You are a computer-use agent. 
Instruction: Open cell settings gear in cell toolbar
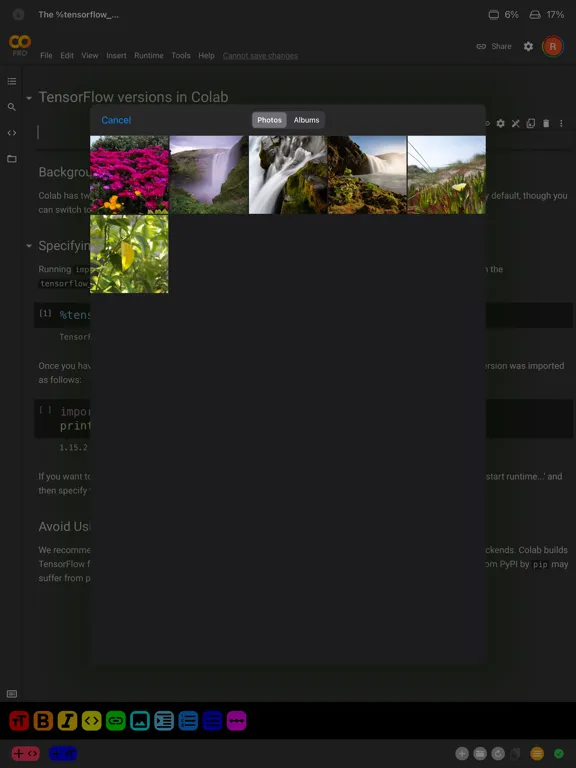[500, 123]
